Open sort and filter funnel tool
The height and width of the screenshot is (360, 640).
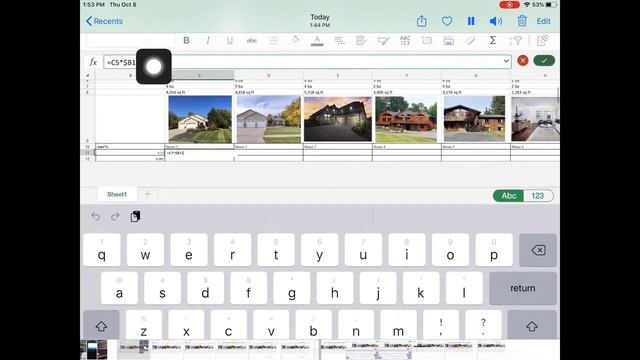pos(516,40)
